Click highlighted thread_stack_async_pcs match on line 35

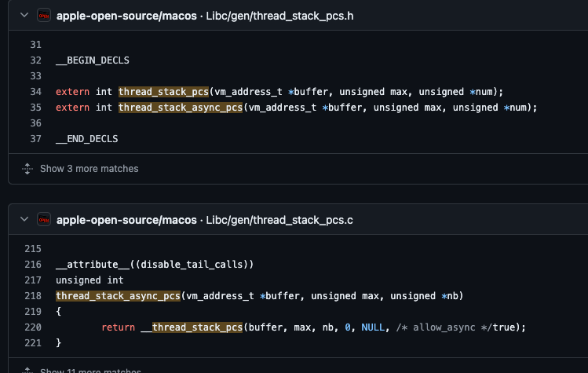[181, 108]
